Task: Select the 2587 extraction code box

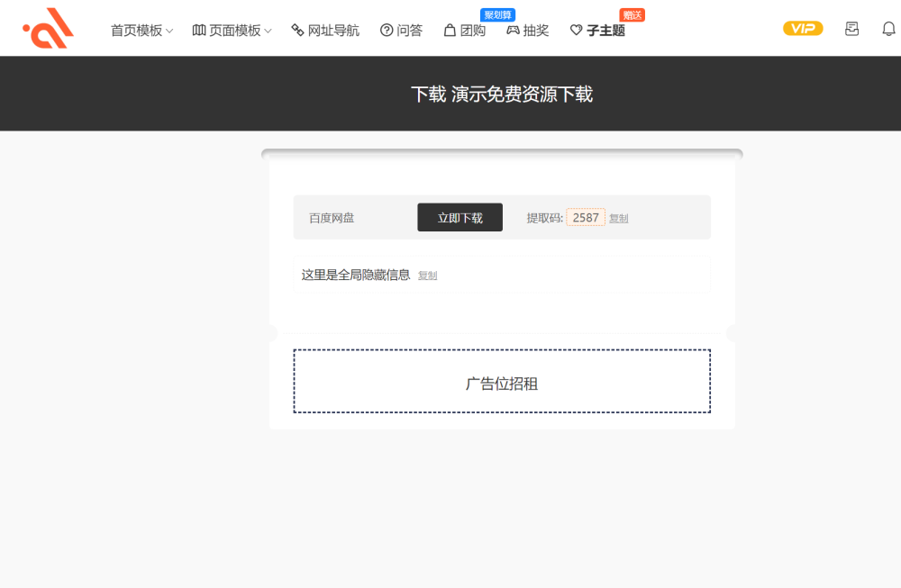Action: 586,218
